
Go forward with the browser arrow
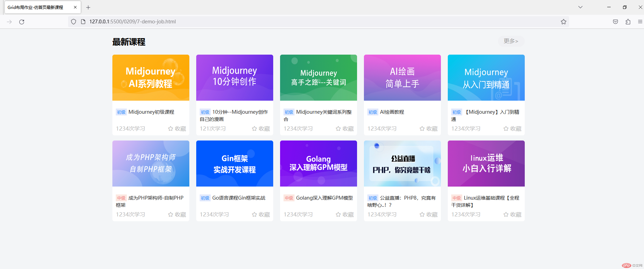[x=9, y=22]
